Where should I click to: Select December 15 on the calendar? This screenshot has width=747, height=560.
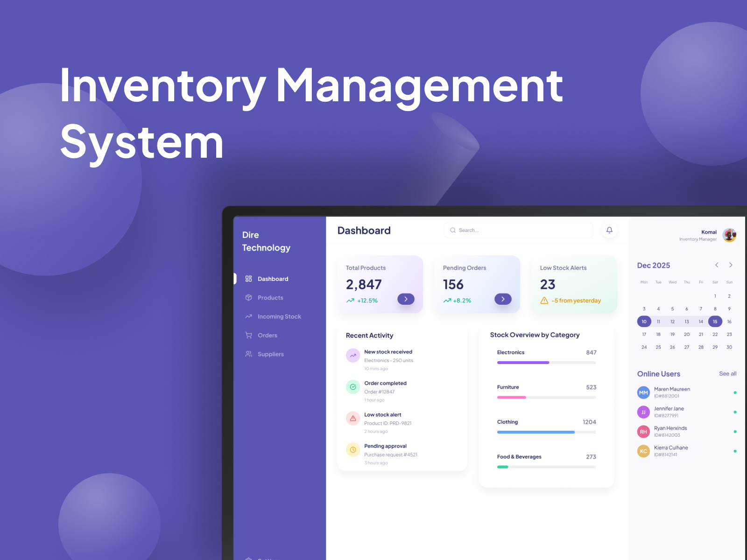[x=715, y=322]
